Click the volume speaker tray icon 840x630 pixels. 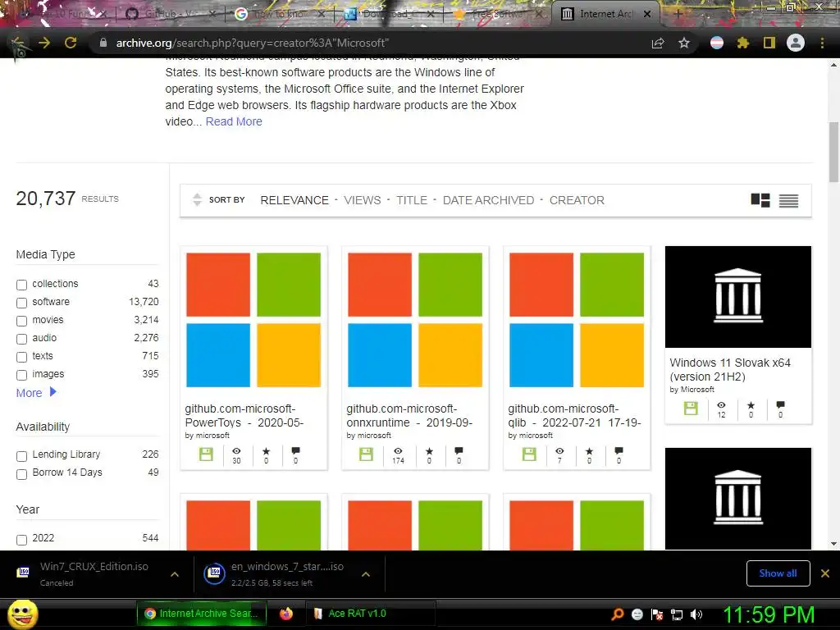pyautogui.click(x=697, y=614)
